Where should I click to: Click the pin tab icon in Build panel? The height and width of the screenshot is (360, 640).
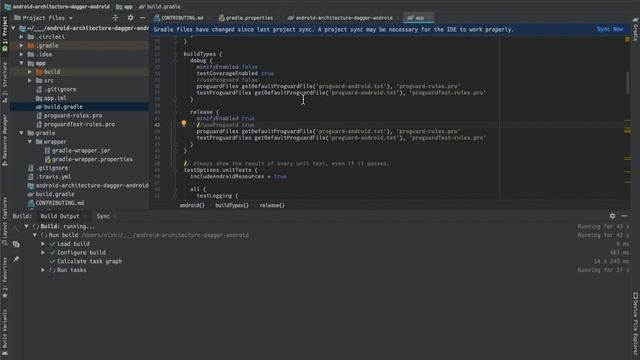pyautogui.click(x=16, y=259)
